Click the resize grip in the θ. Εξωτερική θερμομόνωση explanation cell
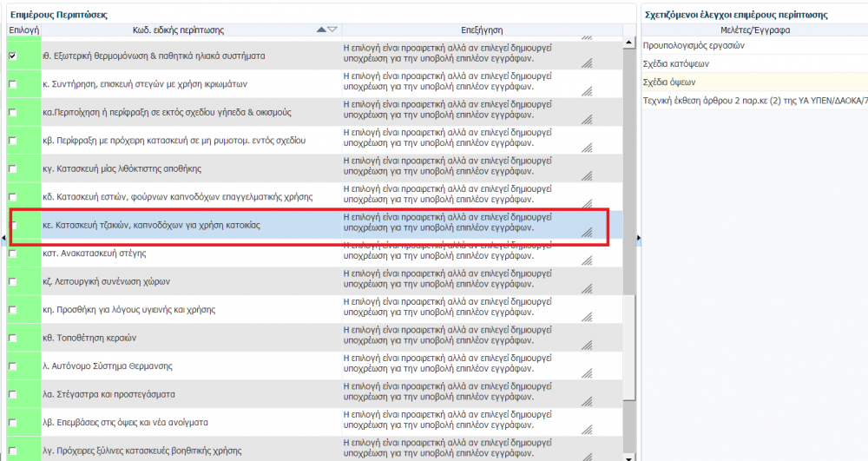868x461 pixels. [x=588, y=62]
